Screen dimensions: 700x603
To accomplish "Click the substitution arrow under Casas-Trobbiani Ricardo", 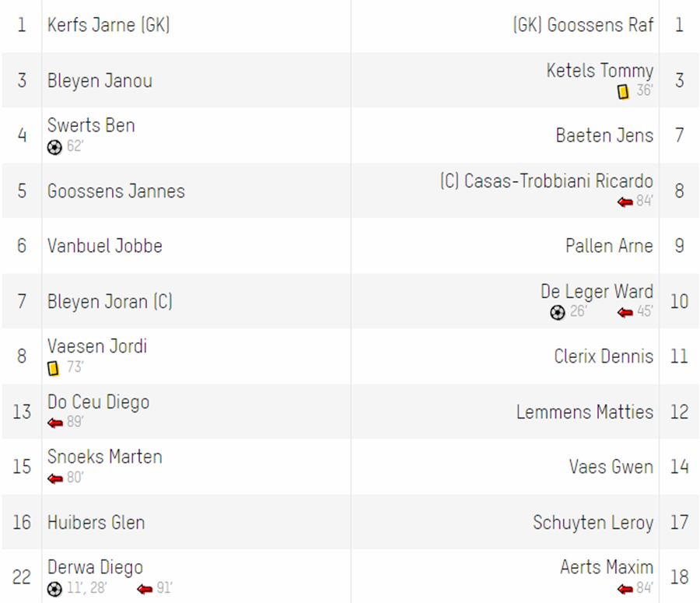I will tap(625, 202).
